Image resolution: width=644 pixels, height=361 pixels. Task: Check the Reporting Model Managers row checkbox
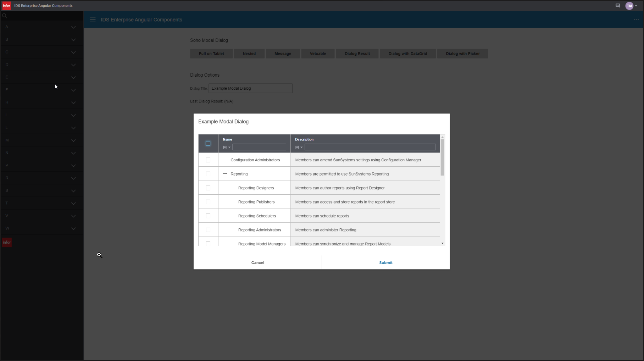click(208, 244)
